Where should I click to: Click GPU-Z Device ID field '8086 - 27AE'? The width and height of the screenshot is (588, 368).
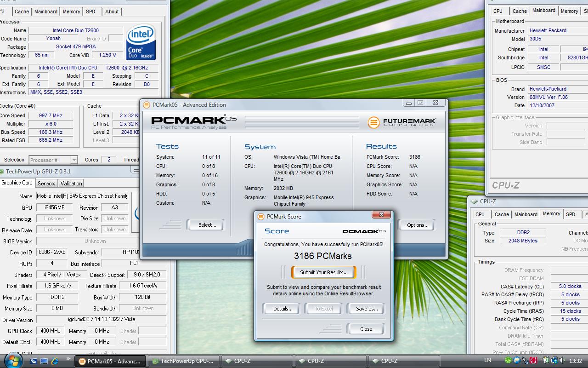click(51, 252)
